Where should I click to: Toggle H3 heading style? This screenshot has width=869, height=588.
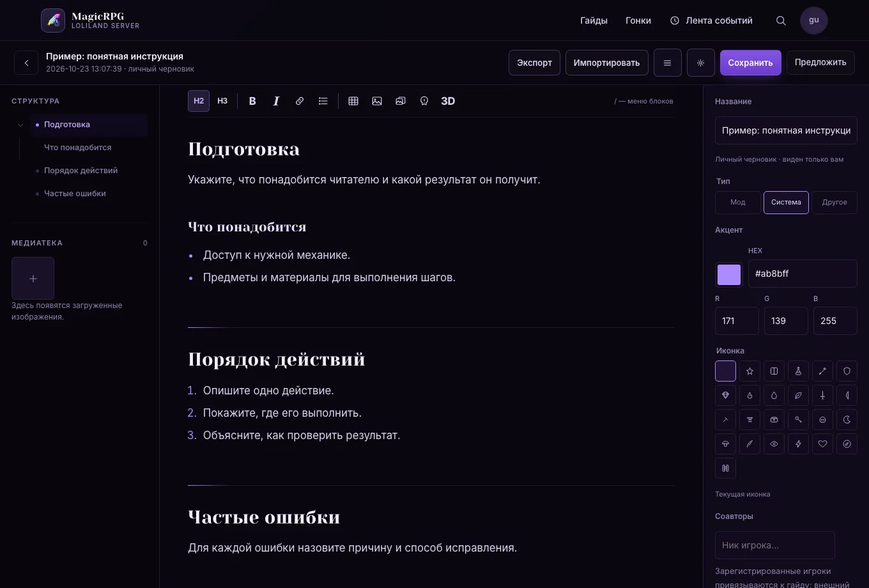(222, 101)
